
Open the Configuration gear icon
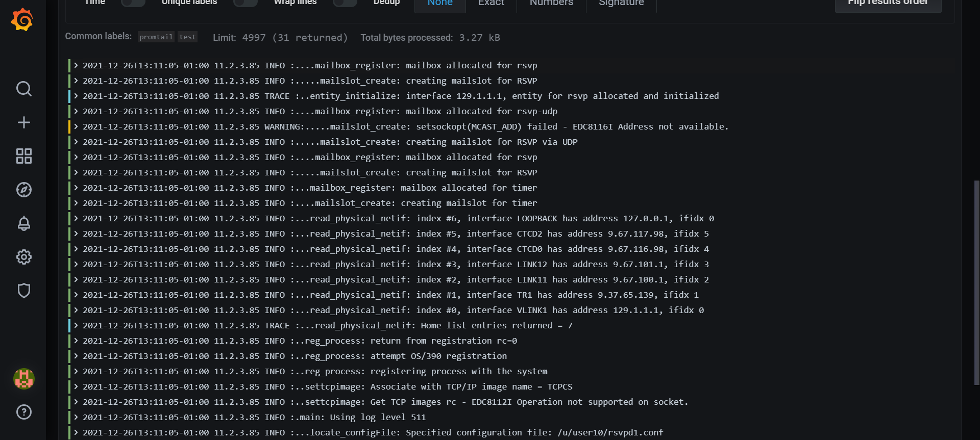tap(23, 257)
